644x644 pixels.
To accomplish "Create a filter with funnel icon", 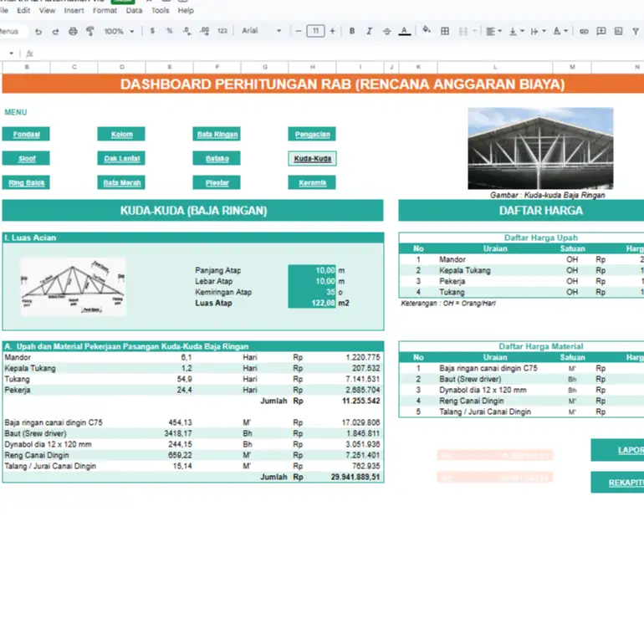I will coord(636,31).
